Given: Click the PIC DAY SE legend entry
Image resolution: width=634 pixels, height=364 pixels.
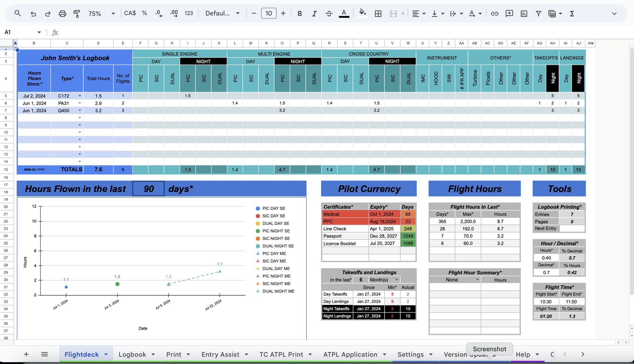Looking at the screenshot, I should click(271, 208).
